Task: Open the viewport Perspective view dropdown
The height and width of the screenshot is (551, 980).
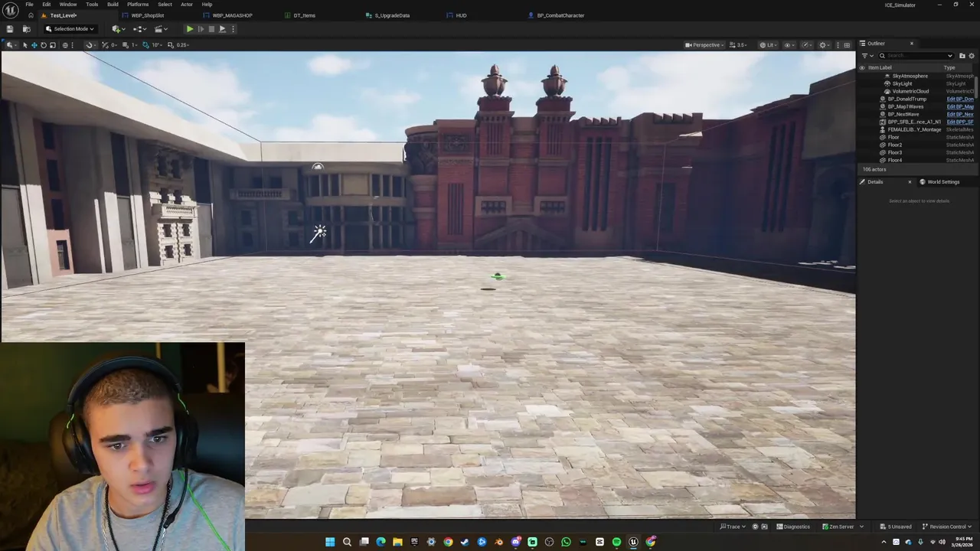Action: pos(704,45)
